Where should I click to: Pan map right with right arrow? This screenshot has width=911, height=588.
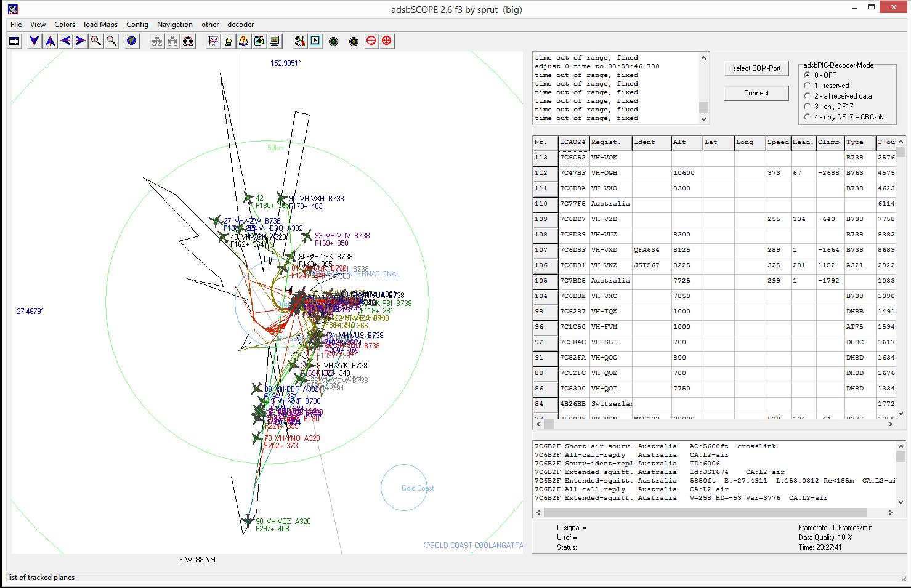(x=81, y=41)
